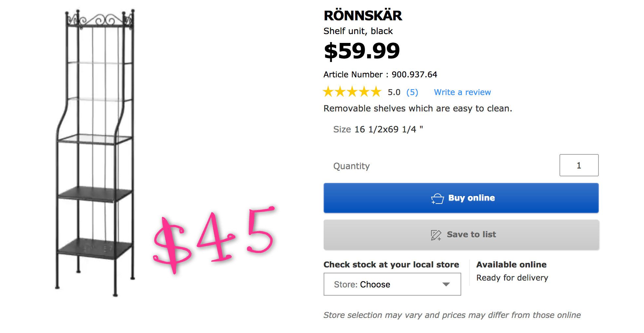644x333 pixels.
Task: Click the pencil list icon
Action: click(436, 235)
